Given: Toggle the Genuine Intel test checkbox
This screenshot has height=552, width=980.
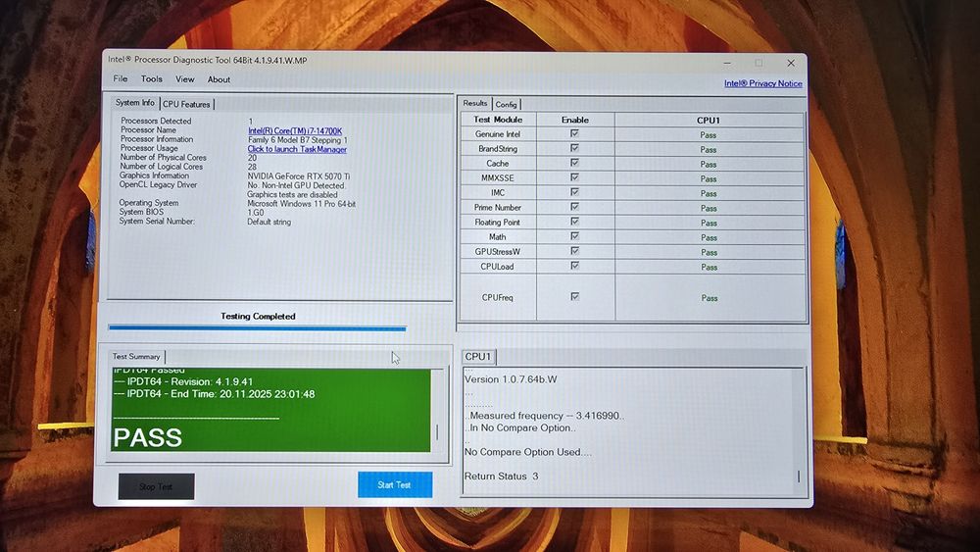Looking at the screenshot, I should click(x=574, y=133).
